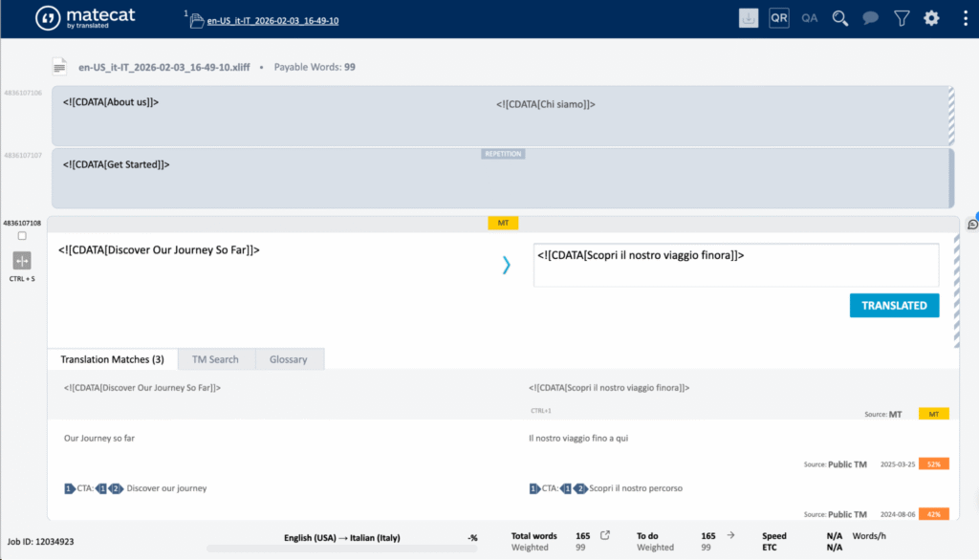Open the settings gear
Viewport: 979px width, 560px height.
click(x=931, y=18)
